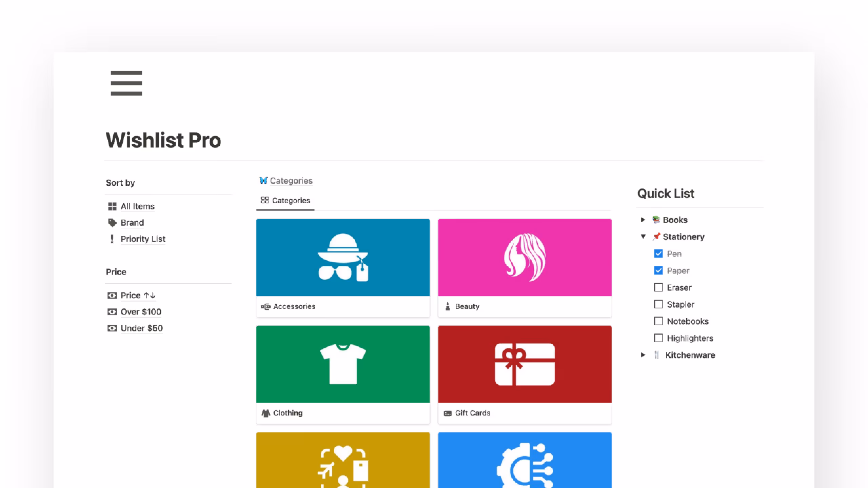Click the gallery icon in Categories tab

pyautogui.click(x=265, y=200)
